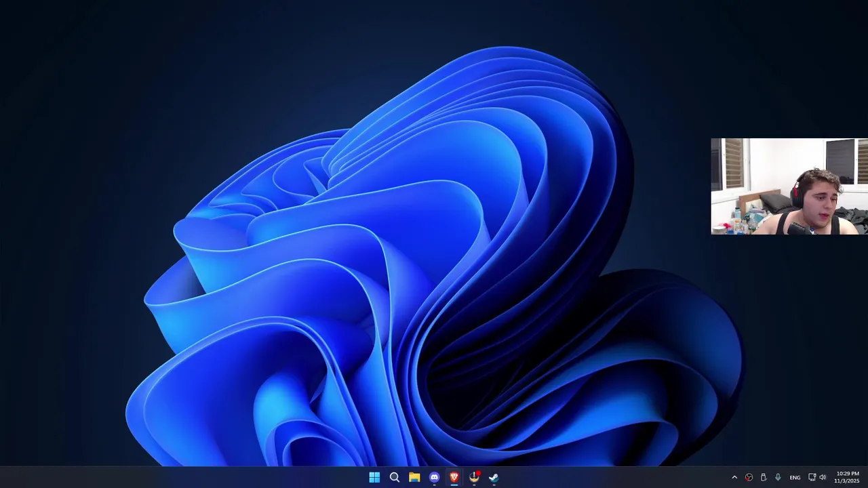Open the taskbar app with the red notification badge
Screen dimensions: 868x488
tap(474, 477)
